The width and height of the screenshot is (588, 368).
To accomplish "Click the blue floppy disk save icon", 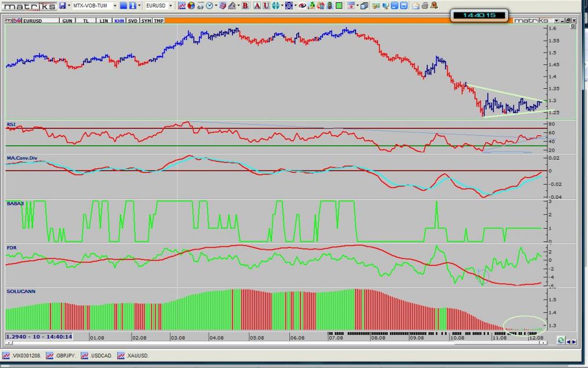I will click(62, 5).
